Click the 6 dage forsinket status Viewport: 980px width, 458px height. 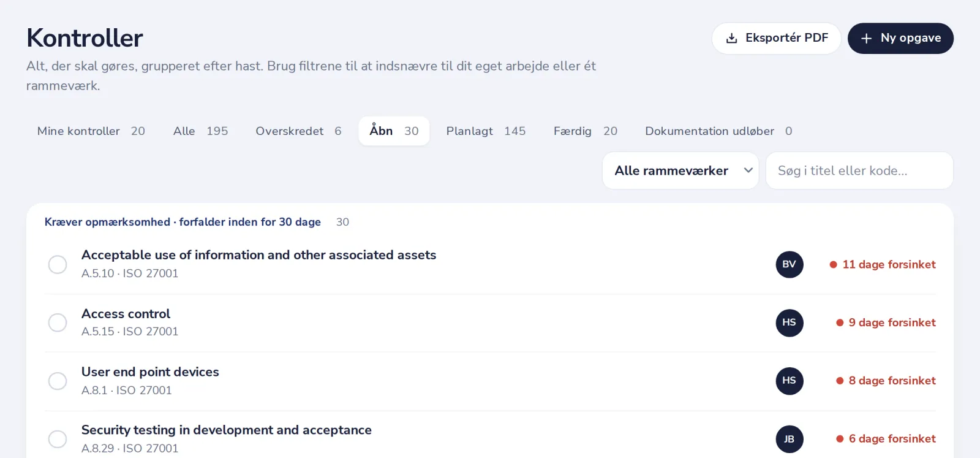[x=886, y=439]
